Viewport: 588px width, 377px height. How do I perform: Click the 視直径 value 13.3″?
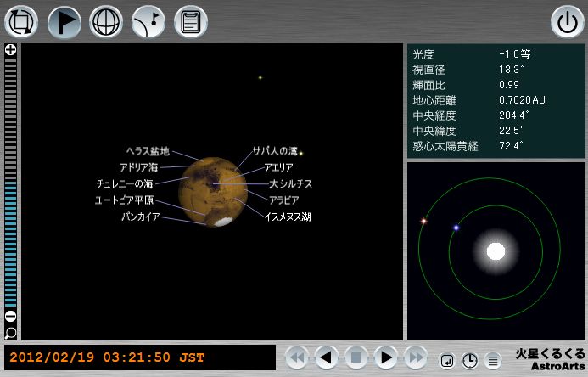pos(512,70)
